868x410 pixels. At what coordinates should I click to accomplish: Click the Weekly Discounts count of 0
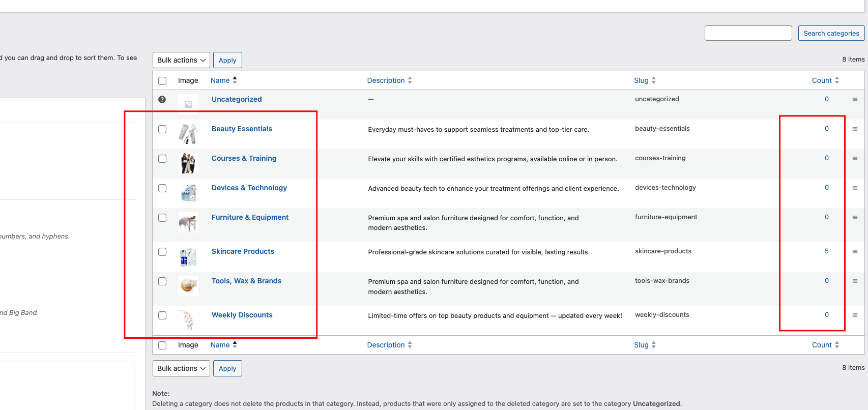(x=827, y=315)
